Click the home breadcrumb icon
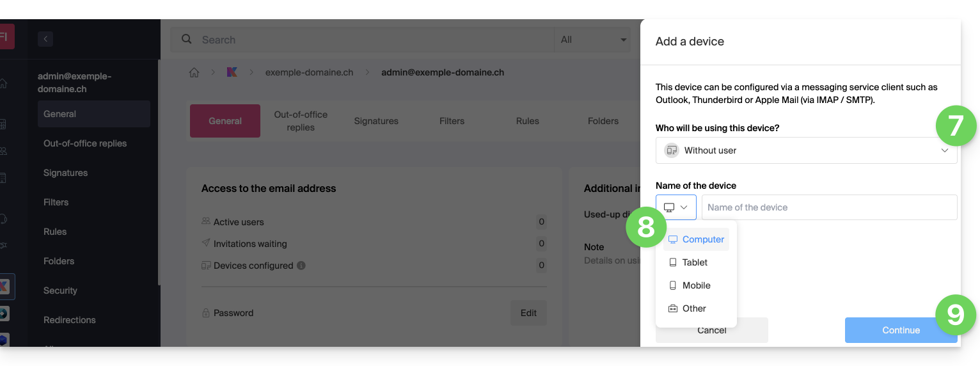This screenshot has height=366, width=980. click(194, 72)
